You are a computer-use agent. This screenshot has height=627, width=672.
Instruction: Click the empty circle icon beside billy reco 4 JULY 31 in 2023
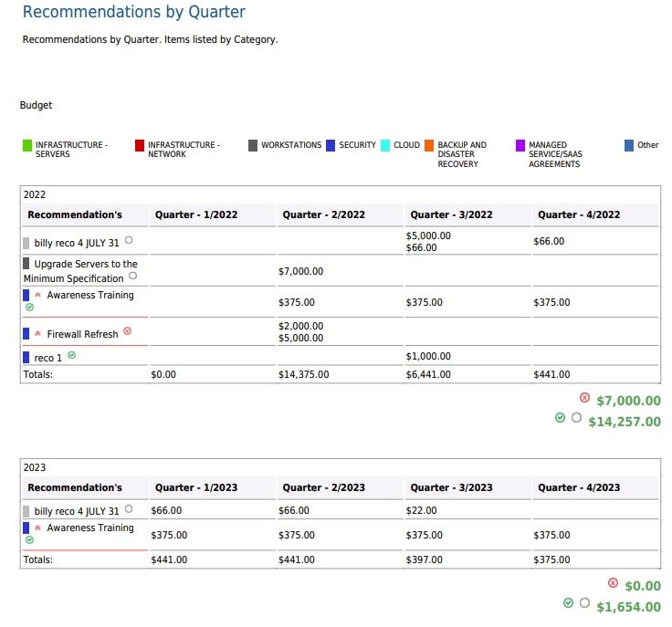(x=129, y=508)
